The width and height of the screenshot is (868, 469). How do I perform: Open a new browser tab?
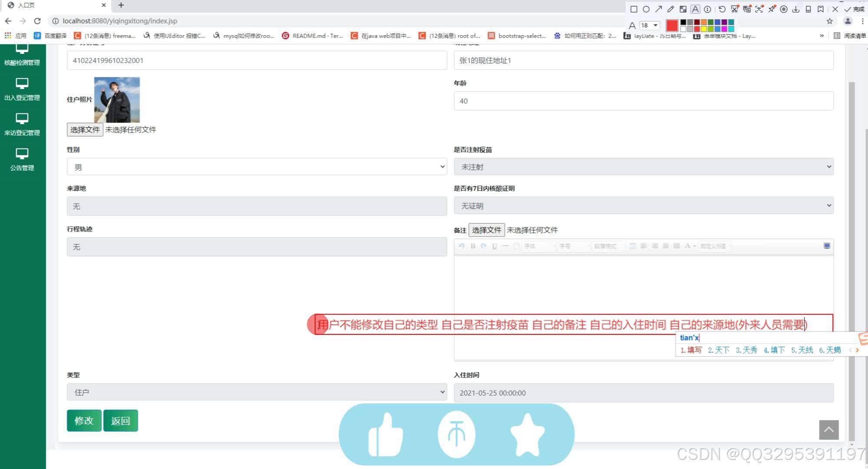coord(121,5)
